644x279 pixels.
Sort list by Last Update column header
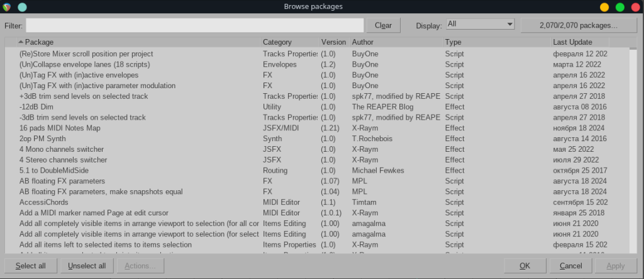pos(579,42)
